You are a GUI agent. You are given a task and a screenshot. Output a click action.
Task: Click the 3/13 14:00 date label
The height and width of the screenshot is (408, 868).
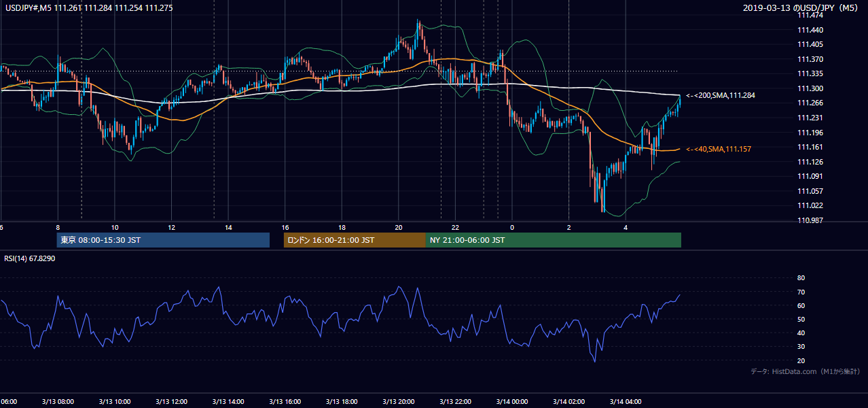[228, 401]
